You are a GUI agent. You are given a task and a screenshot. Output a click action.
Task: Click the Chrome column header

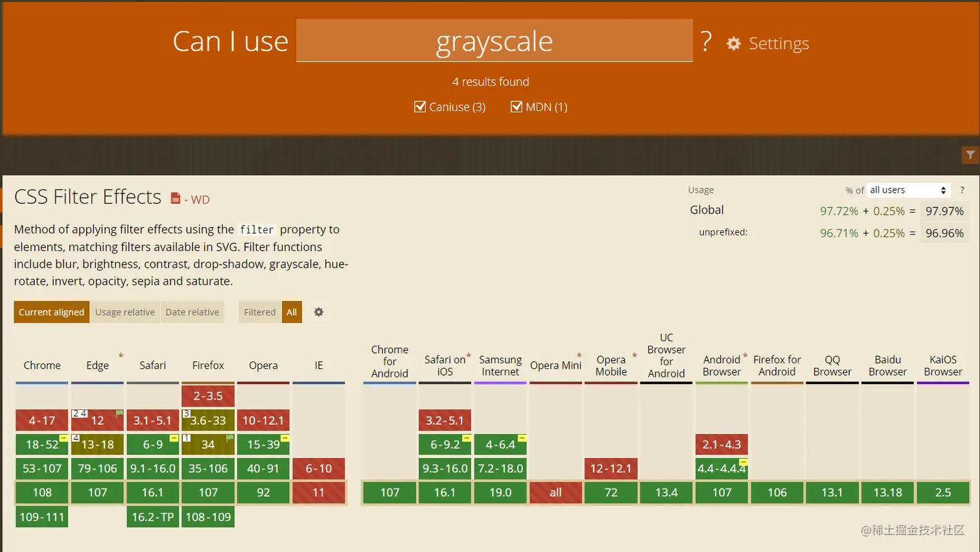pyautogui.click(x=42, y=365)
